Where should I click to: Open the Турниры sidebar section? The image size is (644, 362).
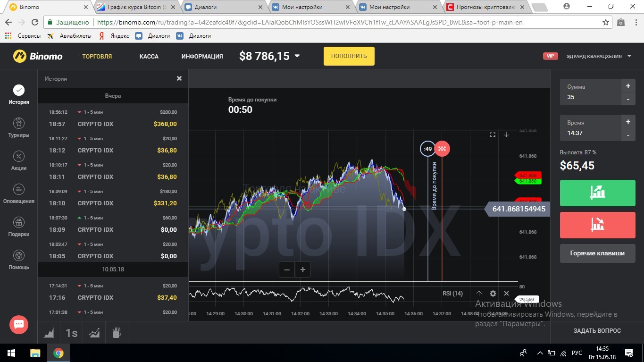19,127
